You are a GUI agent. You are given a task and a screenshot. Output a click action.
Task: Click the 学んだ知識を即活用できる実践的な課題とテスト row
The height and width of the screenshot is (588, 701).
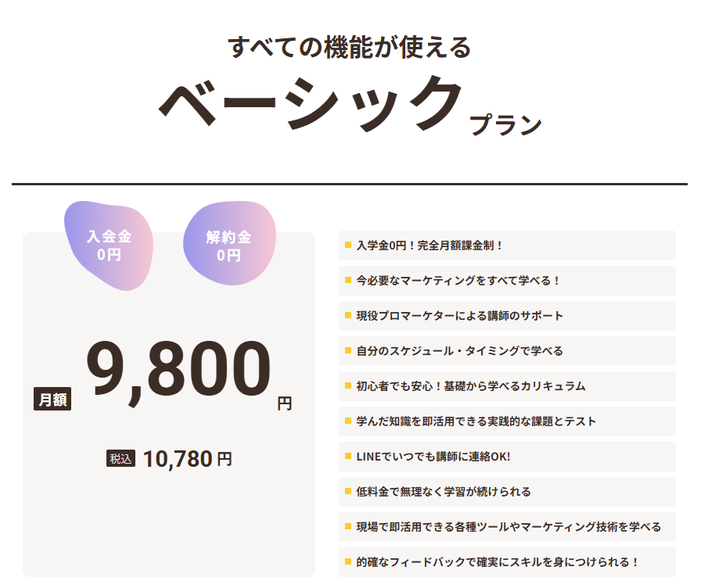click(507, 421)
